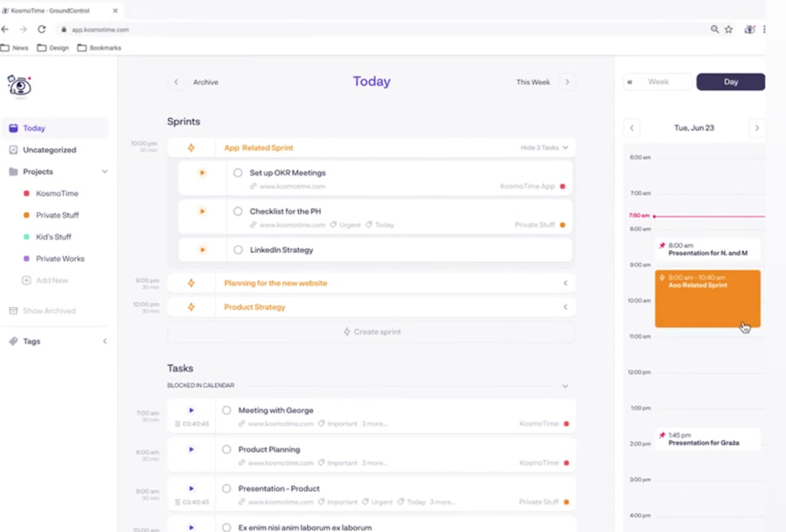This screenshot has height=532, width=786.
Task: Open the Tags section icon in sidebar
Action: point(12,341)
